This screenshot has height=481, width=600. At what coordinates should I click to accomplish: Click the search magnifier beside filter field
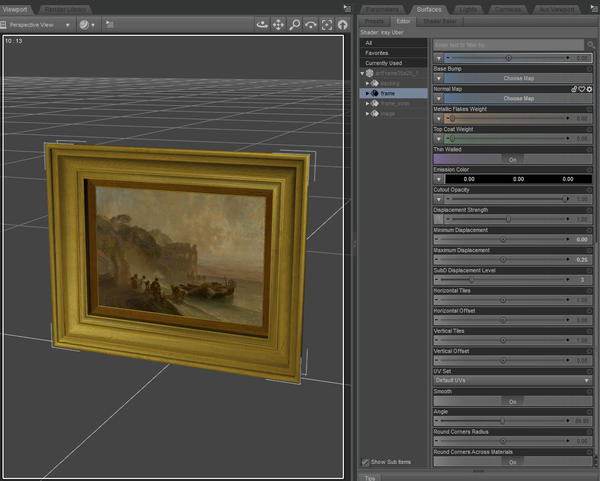590,45
